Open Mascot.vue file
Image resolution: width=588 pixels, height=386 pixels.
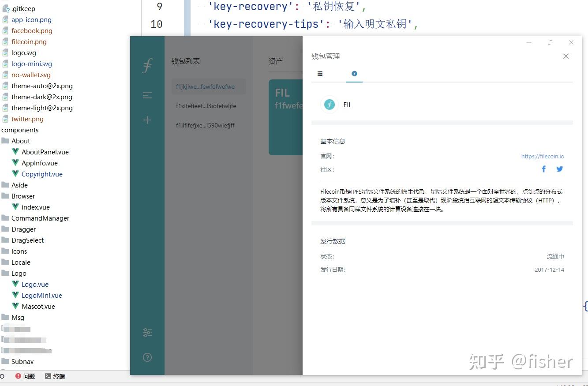click(x=38, y=306)
